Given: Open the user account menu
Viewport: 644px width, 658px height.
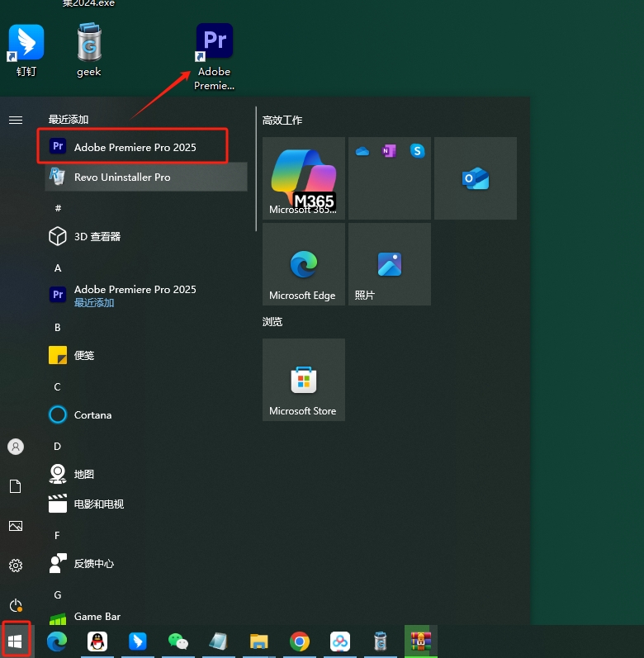Looking at the screenshot, I should (16, 447).
